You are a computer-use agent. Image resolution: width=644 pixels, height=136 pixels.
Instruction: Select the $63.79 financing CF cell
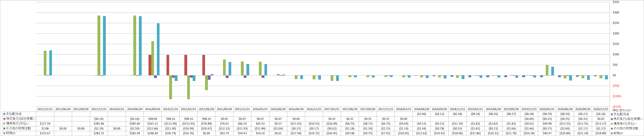coord(224,133)
